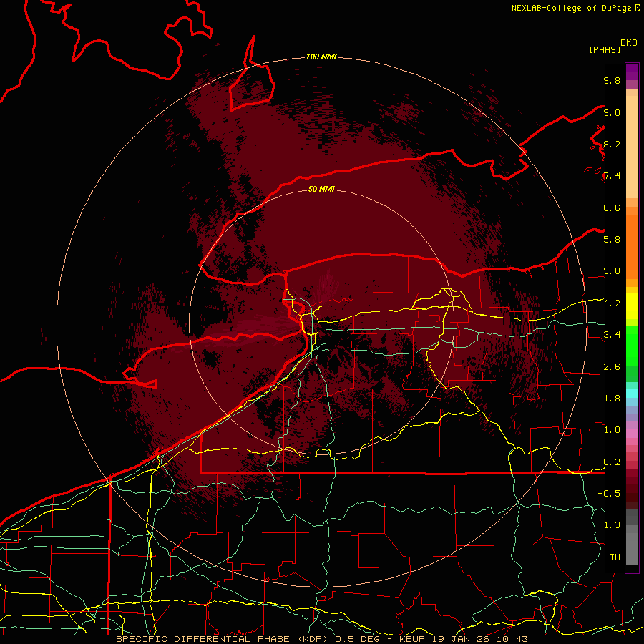The width and height of the screenshot is (644, 644).
Task: Click the 100 NMI range ring label
Action: (x=321, y=57)
